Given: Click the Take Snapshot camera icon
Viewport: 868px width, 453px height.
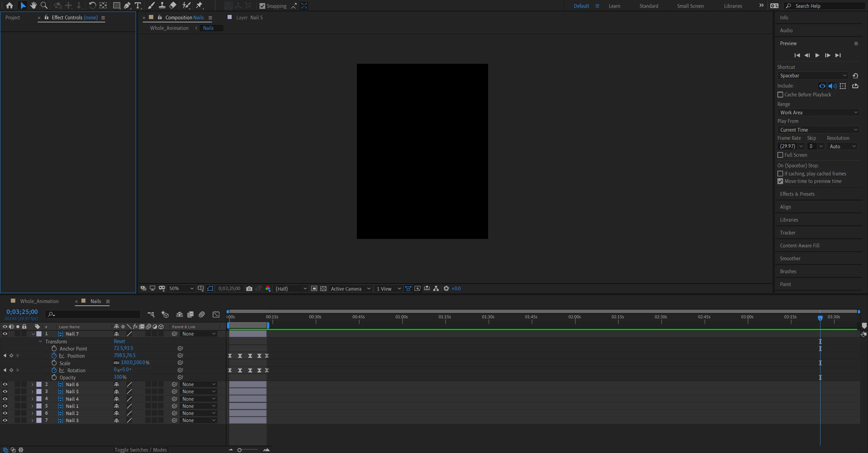Looking at the screenshot, I should [249, 289].
